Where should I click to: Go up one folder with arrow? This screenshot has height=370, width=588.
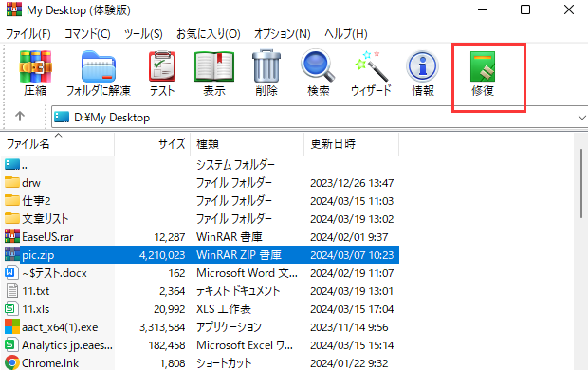20,117
